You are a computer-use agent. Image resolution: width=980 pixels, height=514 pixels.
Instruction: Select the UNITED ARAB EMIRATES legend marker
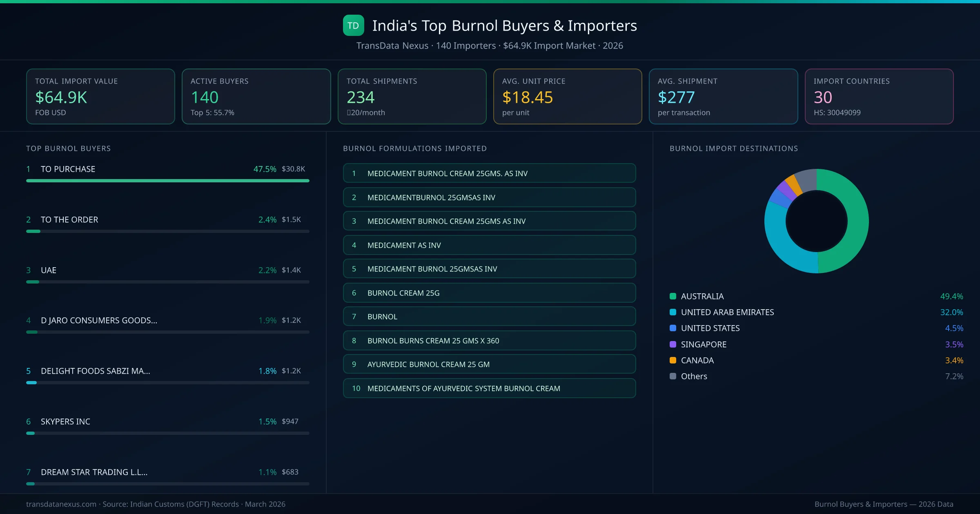tap(673, 312)
